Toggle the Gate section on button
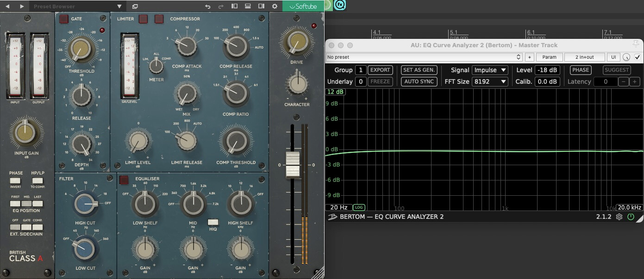The image size is (644, 279). (63, 19)
